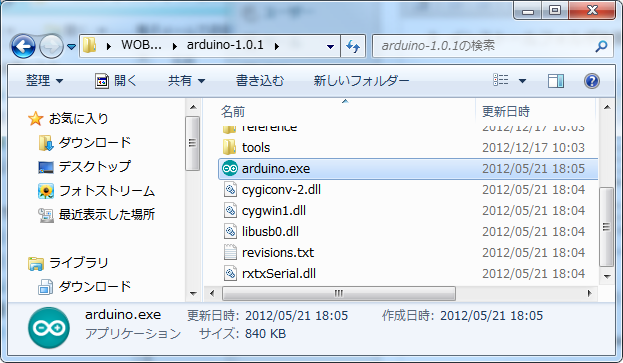
Task: Sort by the 名前 column header
Action: tap(233, 111)
